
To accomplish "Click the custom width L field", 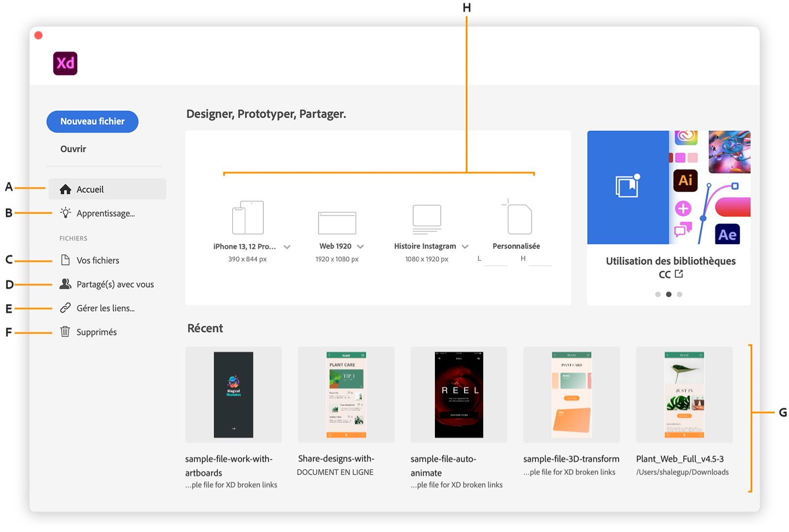I will (496, 259).
